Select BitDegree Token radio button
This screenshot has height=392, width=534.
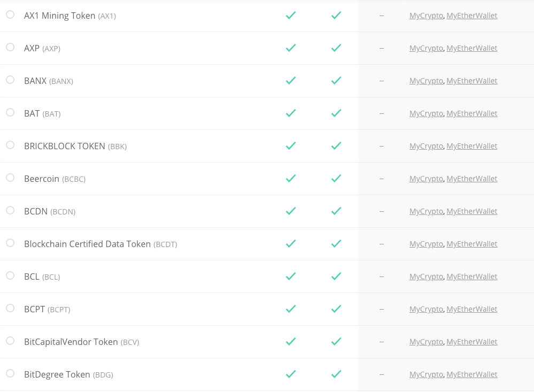(x=10, y=373)
